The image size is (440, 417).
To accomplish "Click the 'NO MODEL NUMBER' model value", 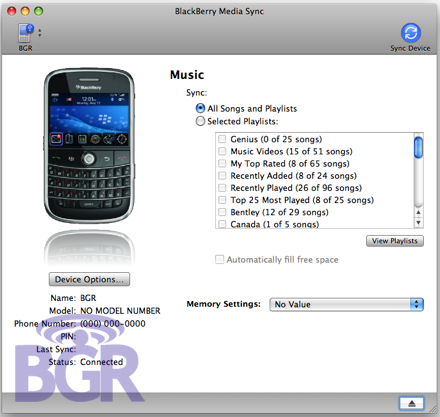I will (x=120, y=311).
